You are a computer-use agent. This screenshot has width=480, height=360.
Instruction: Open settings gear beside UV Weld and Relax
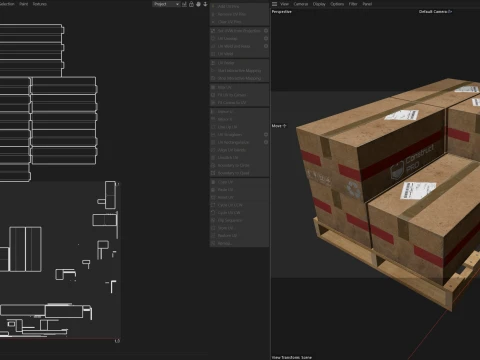click(266, 46)
